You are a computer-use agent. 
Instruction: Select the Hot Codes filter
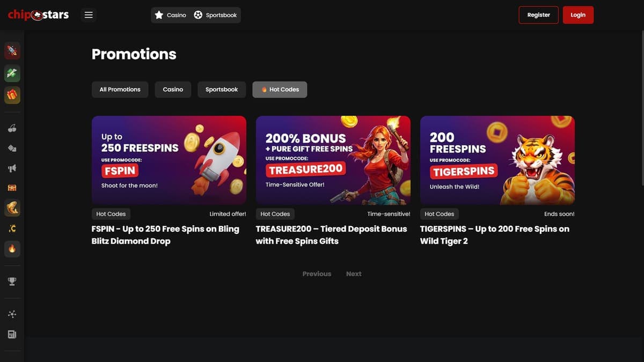(280, 90)
